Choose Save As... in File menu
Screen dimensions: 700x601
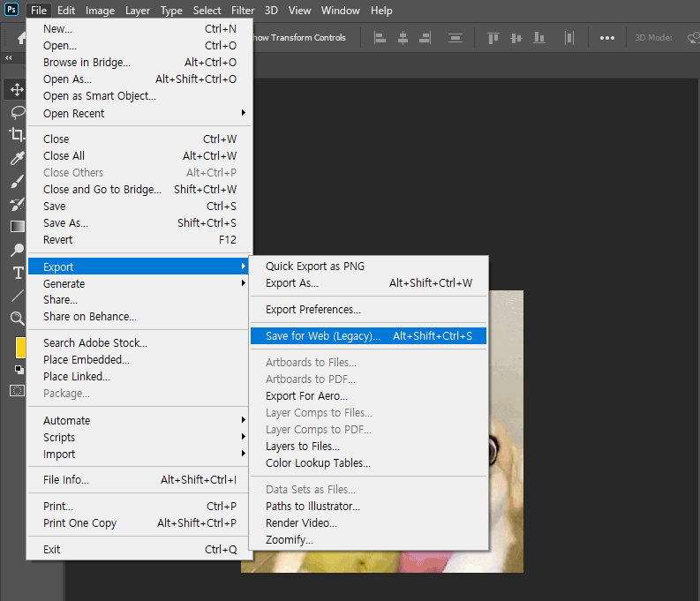tap(139, 222)
